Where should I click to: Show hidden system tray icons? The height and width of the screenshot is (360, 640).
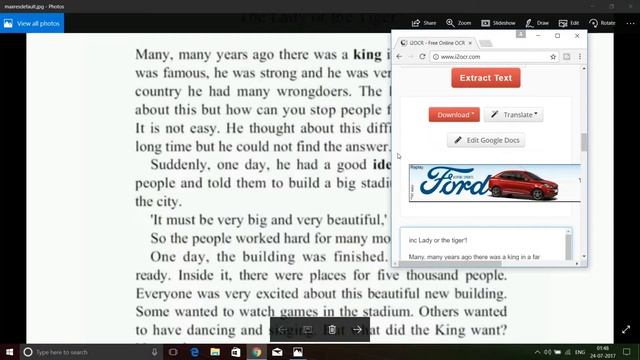pos(537,352)
